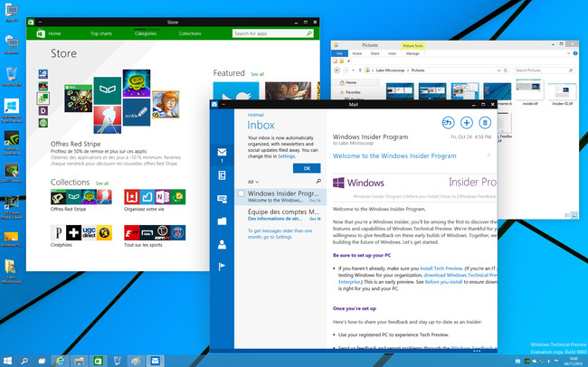Click Settings link in inbox notice
Image resolution: width=588 pixels, height=367 pixels.
tap(286, 156)
